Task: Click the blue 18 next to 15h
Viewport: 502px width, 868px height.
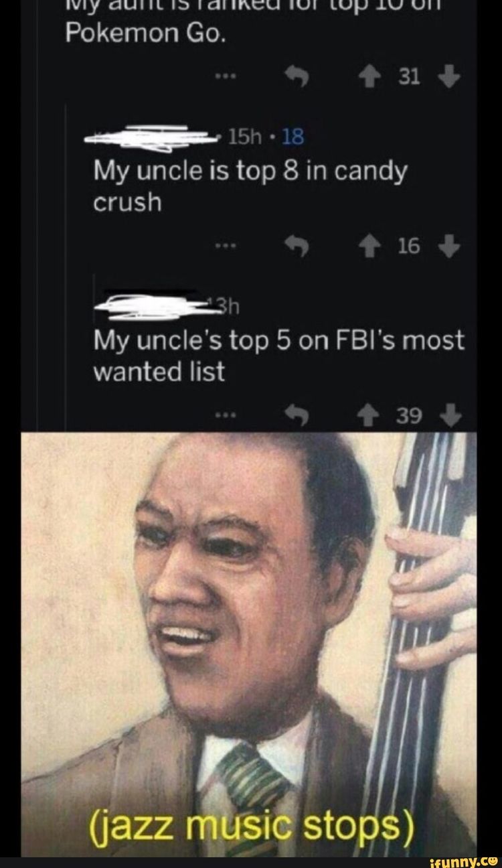Action: [293, 137]
